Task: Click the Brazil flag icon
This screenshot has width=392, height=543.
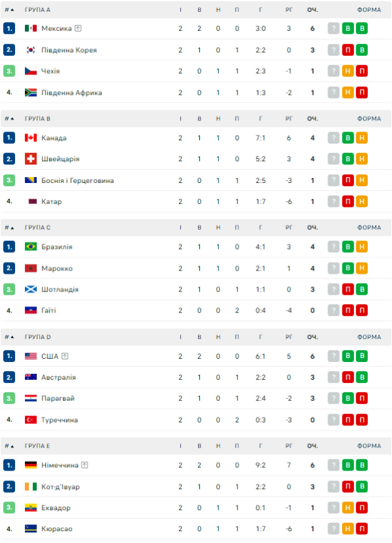Action: (x=31, y=247)
